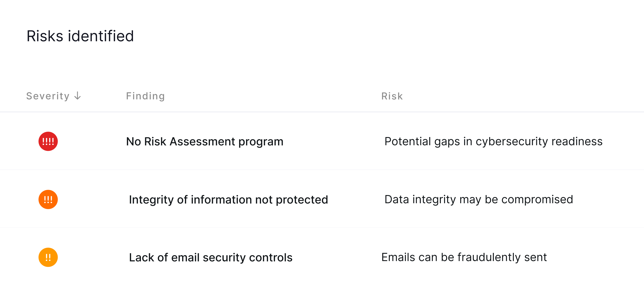Select Potential gaps in cybersecurity readiness text

click(x=493, y=142)
